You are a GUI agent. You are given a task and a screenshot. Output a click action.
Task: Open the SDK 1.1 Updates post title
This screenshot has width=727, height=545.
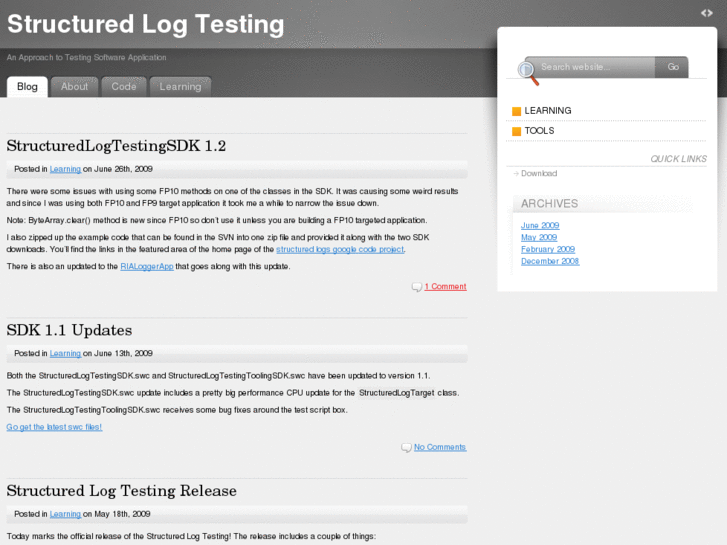click(69, 330)
